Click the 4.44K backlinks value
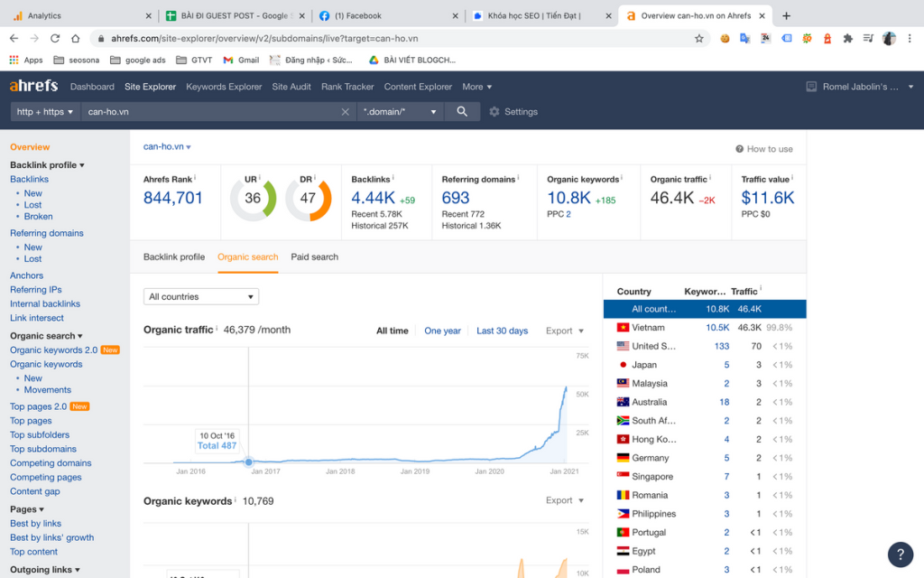This screenshot has width=924, height=578. click(373, 198)
